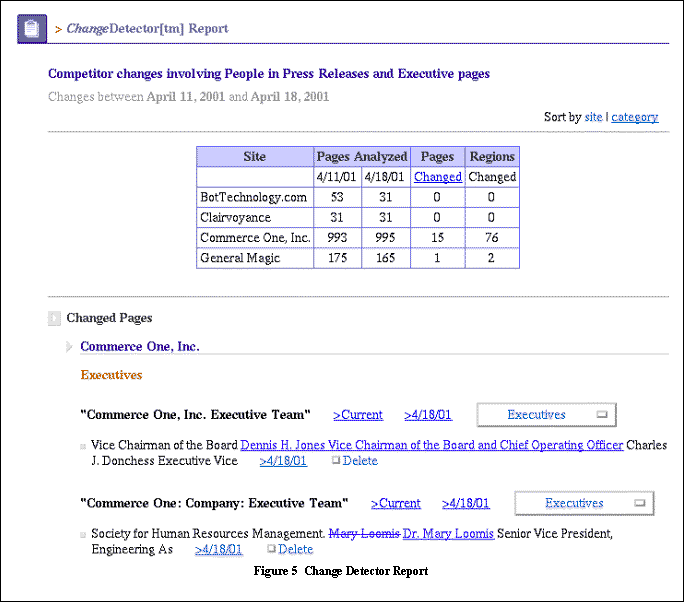Sort report by site
This screenshot has height=604, width=686.
(x=593, y=117)
